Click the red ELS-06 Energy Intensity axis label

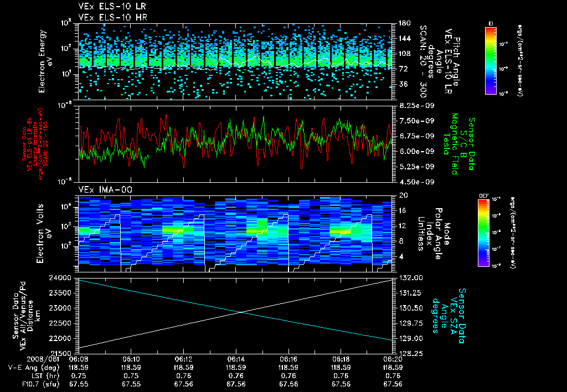tap(35, 144)
